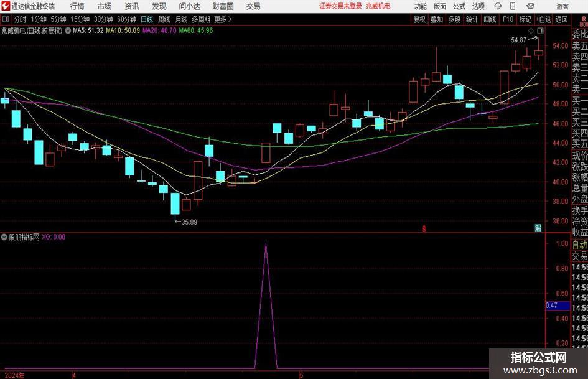Click the 标记 mark button
This screenshot has width=588, height=379.
tap(525, 19)
